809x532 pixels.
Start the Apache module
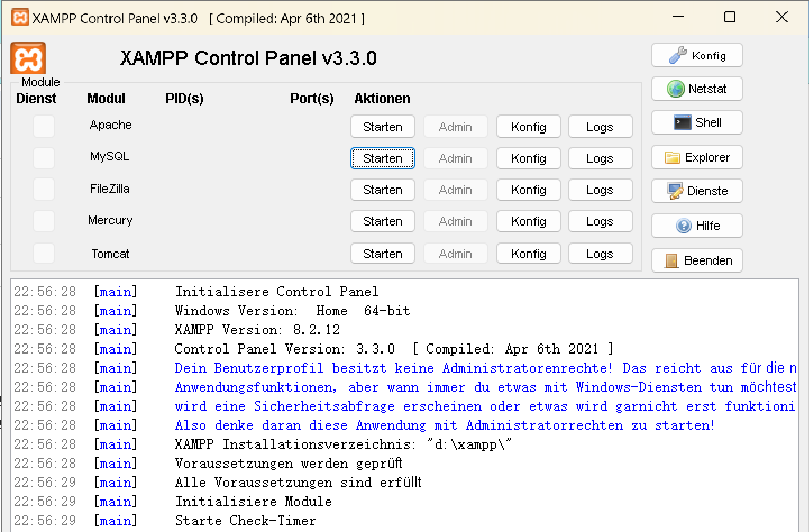383,127
